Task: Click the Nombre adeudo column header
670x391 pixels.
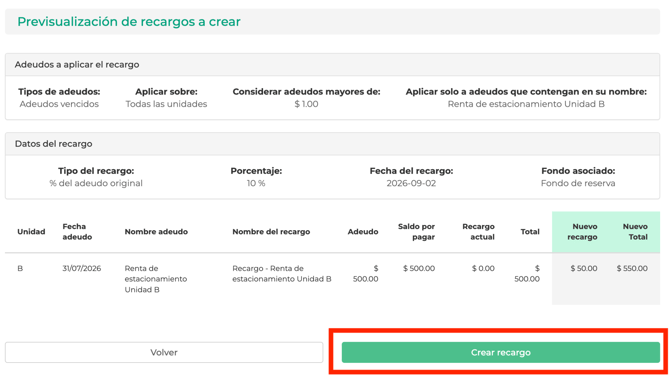Action: point(156,232)
